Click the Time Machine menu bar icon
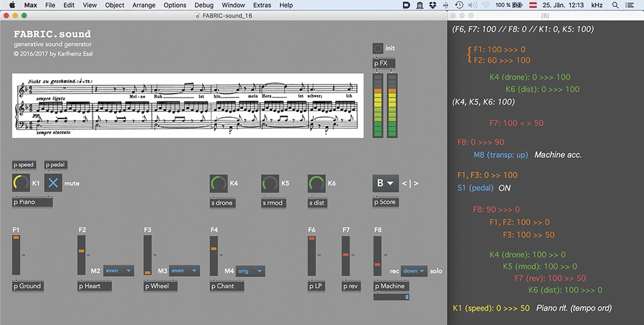This screenshot has height=325, width=644. point(459,5)
